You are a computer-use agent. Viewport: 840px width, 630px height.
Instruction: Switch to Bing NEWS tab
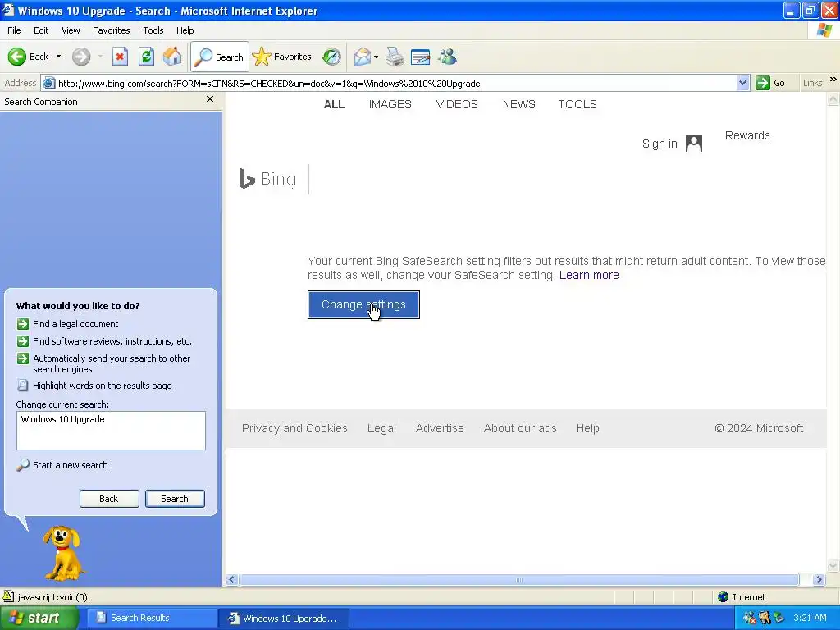(519, 104)
